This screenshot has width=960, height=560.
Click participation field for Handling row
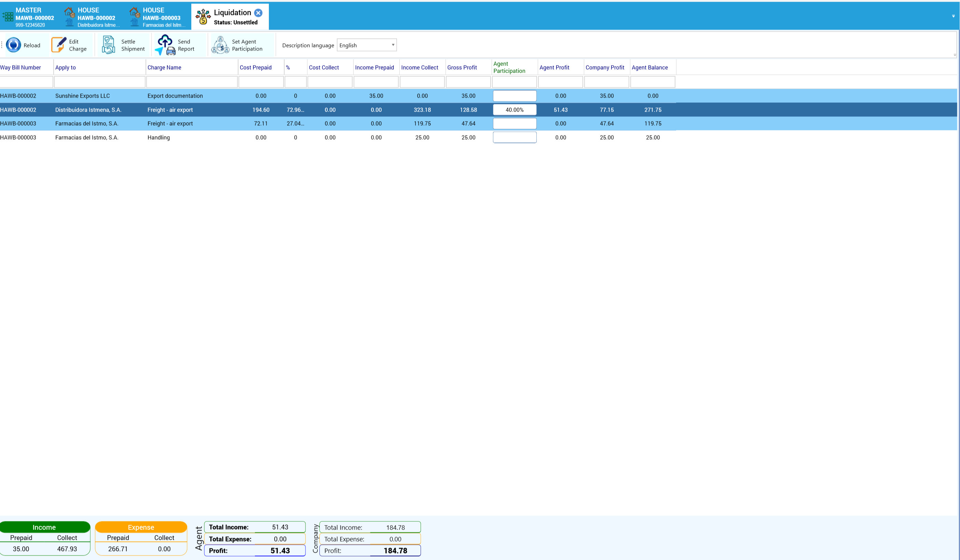coord(515,137)
